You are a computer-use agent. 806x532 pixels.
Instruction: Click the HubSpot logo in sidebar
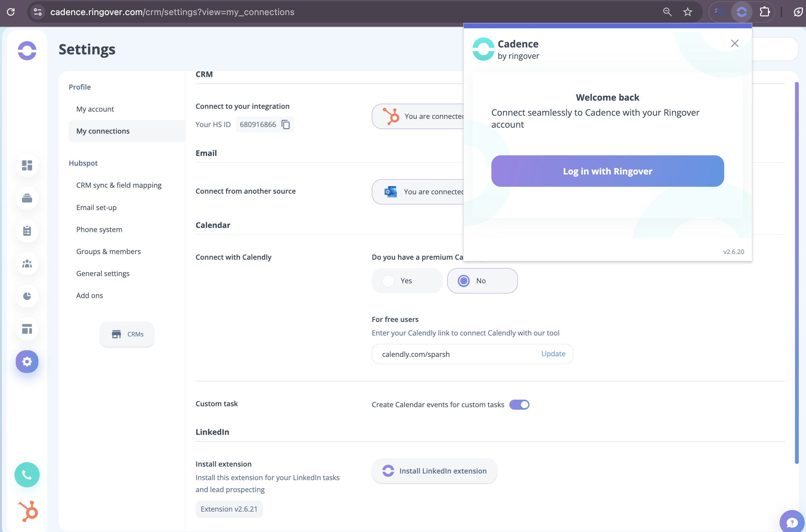28,511
